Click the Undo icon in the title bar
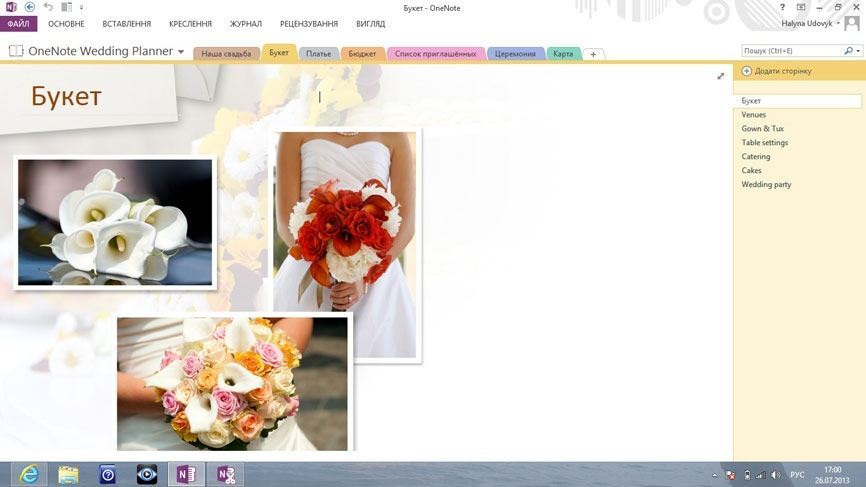Viewport: 866px width, 487px height. 47,7
